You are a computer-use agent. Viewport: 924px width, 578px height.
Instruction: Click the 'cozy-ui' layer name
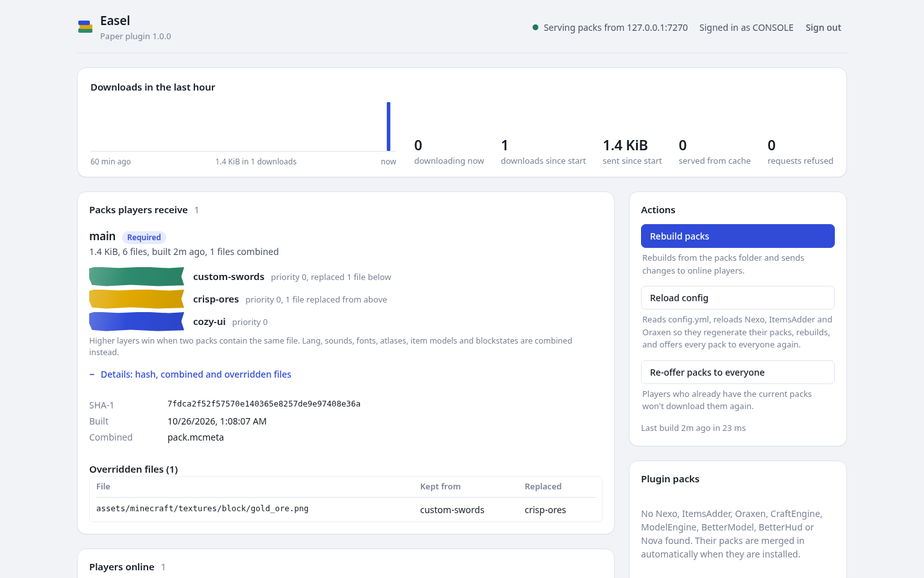tap(209, 322)
